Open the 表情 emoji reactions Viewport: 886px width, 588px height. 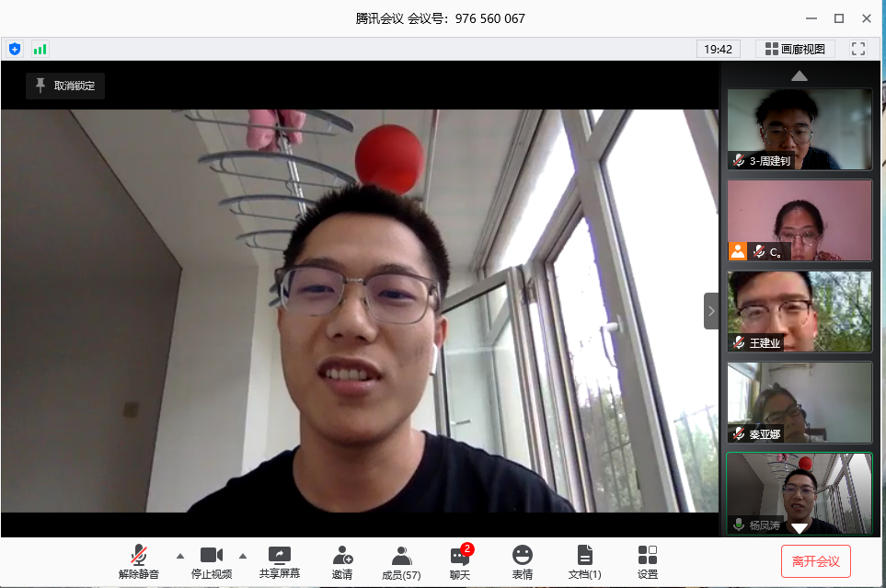click(523, 561)
